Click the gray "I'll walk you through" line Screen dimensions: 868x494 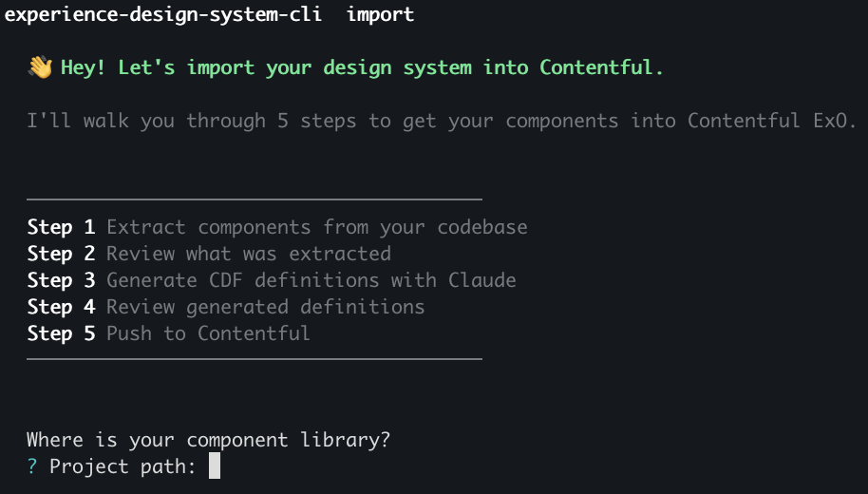tap(442, 121)
